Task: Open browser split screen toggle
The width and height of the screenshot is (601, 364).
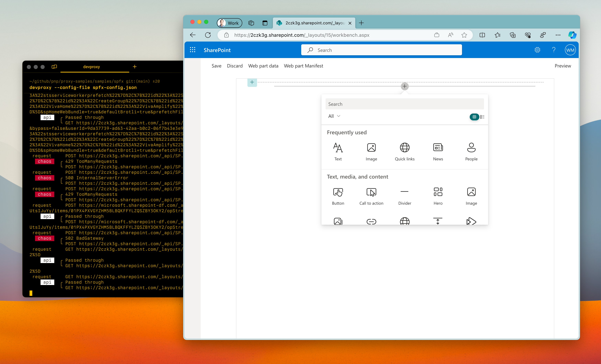Action: [482, 35]
